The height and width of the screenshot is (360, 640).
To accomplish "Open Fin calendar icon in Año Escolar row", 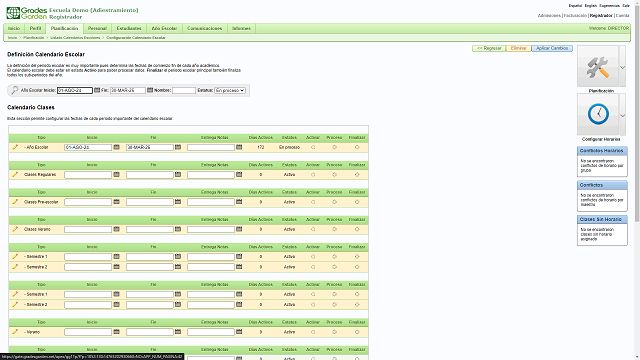I will (x=178, y=147).
